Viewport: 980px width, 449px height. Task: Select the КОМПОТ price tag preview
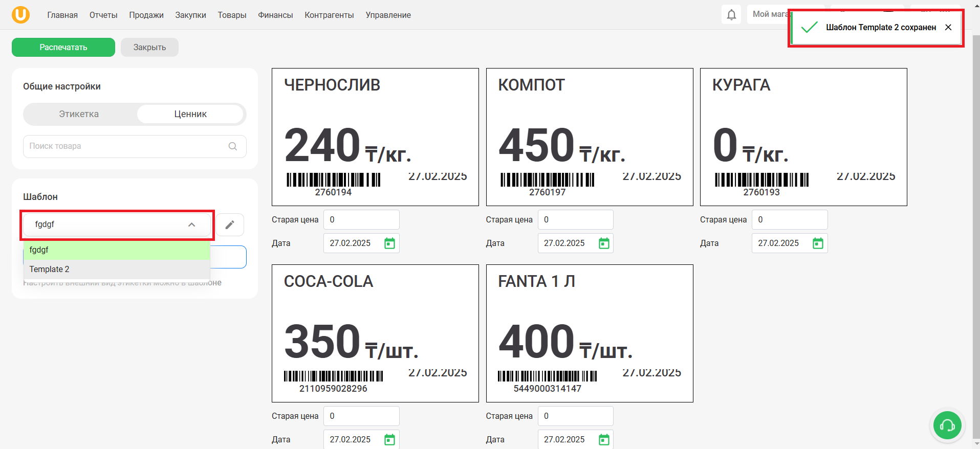coord(590,137)
